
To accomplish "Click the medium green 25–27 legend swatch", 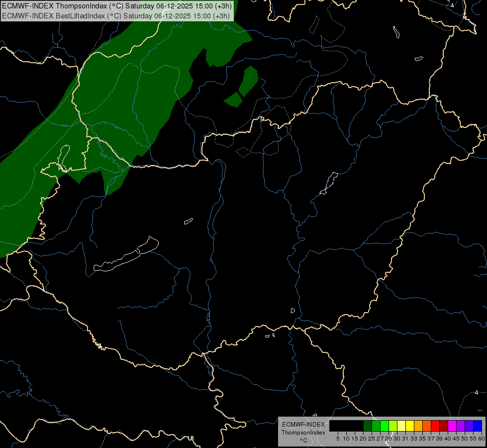I will tap(376, 426).
